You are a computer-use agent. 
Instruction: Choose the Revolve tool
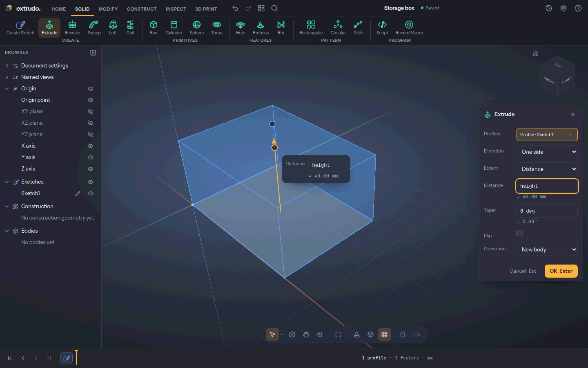click(x=72, y=28)
